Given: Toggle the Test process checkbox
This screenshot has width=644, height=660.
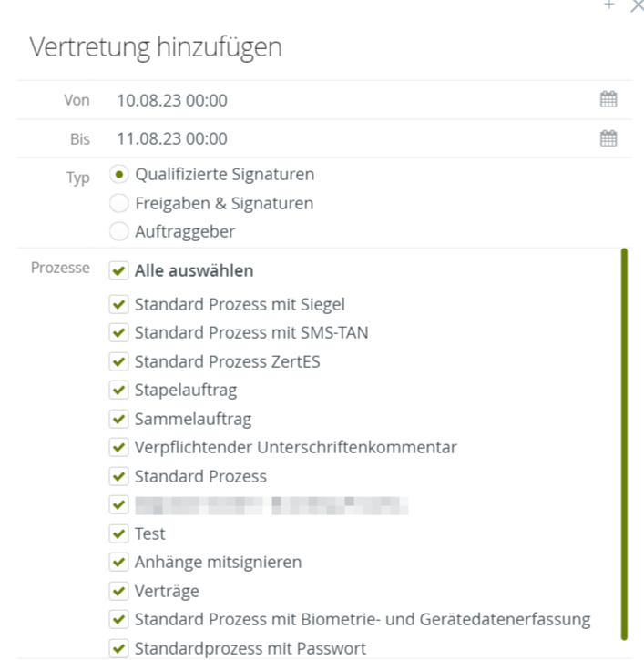Looking at the screenshot, I should 118,533.
